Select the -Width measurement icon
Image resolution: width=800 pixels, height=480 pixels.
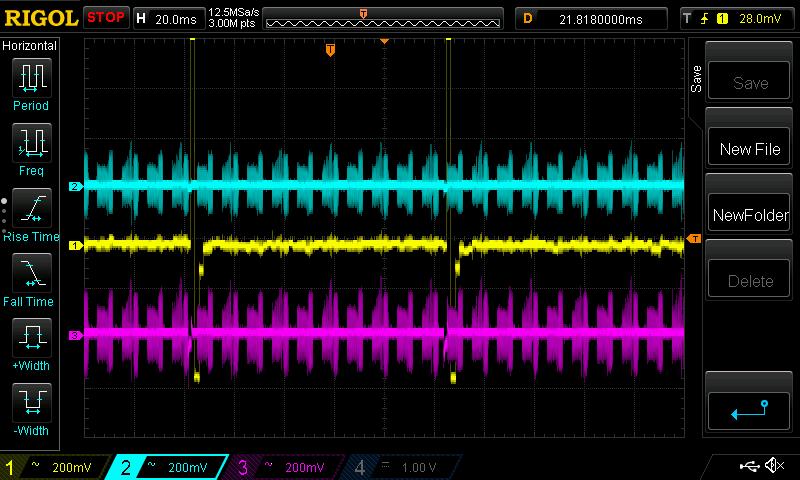click(32, 402)
